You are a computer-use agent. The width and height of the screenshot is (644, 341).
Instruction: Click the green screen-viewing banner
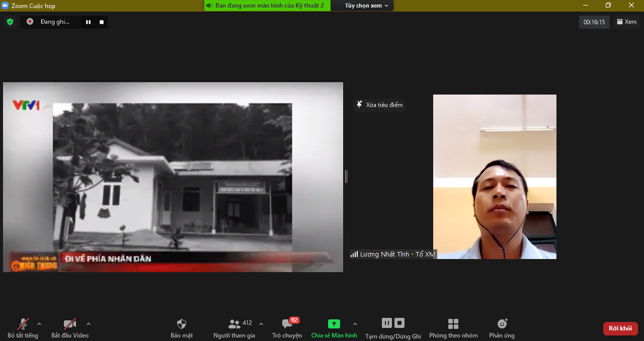click(x=267, y=6)
